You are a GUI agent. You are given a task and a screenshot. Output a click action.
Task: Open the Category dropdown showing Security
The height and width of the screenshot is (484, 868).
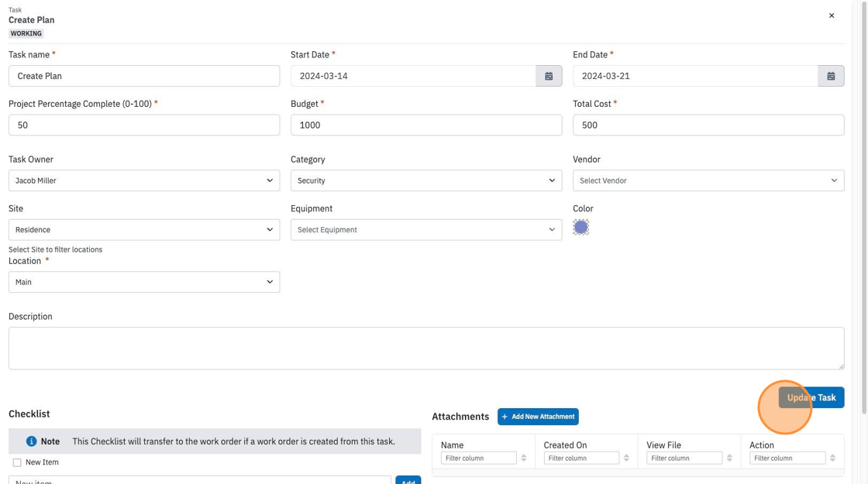coord(426,180)
